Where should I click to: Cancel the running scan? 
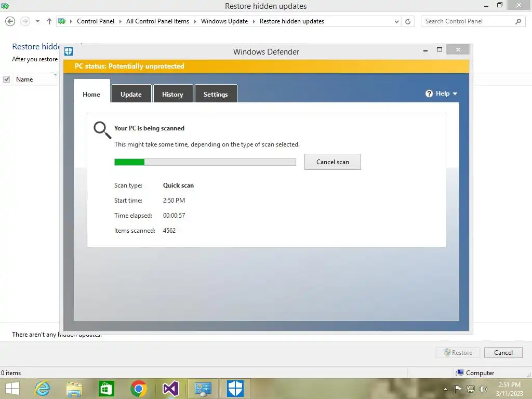tap(332, 162)
